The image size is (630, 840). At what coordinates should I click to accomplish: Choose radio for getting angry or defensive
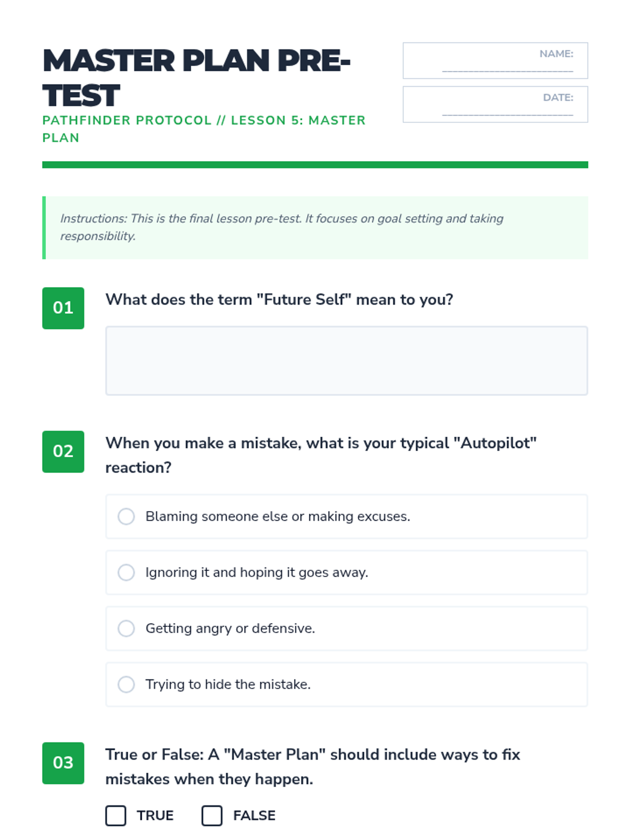(126, 628)
